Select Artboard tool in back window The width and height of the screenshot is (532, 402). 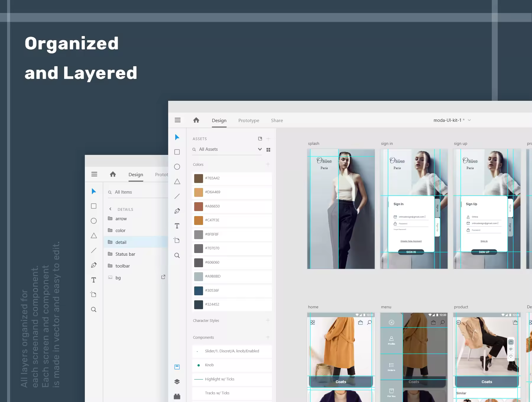[x=93, y=294]
